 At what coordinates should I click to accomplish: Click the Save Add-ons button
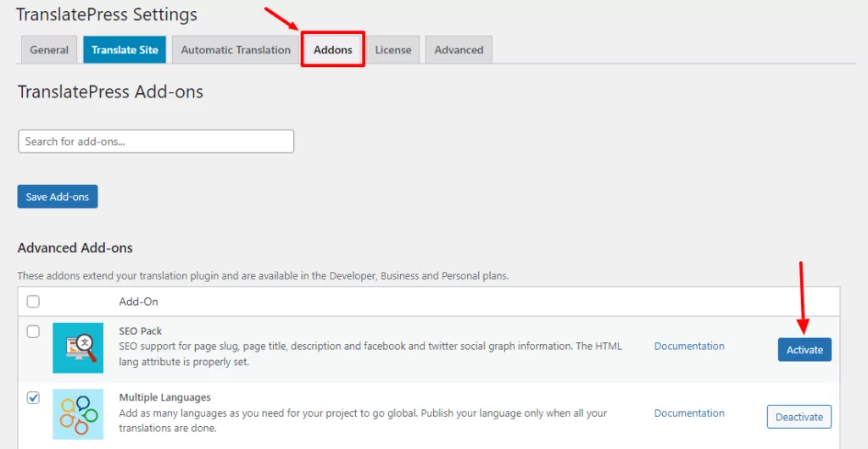[x=58, y=197]
